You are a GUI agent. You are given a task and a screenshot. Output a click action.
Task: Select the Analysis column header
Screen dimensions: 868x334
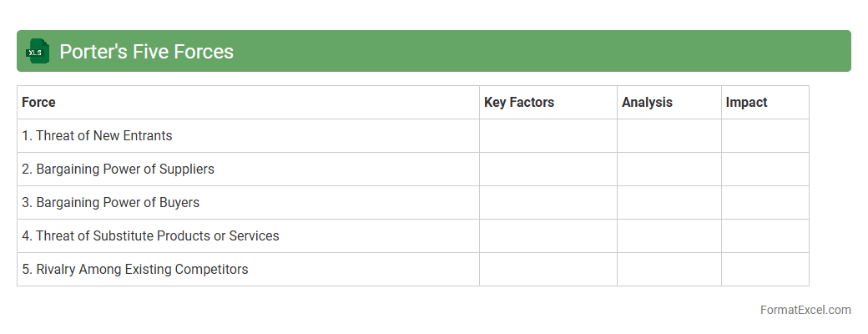647,103
